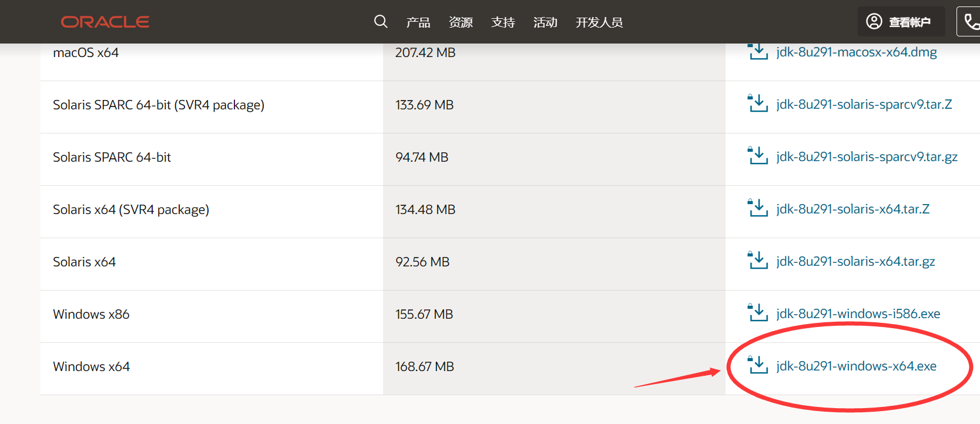The image size is (980, 424).
Task: Click the 查看帐户 button
Action: click(x=901, y=22)
